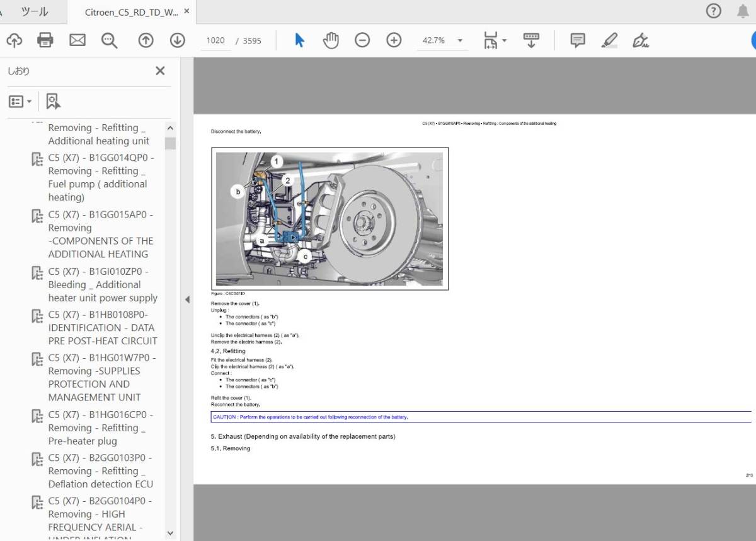The image size is (756, 541).
Task: Close the Citroen_C5 document tab
Action: pyautogui.click(x=186, y=11)
